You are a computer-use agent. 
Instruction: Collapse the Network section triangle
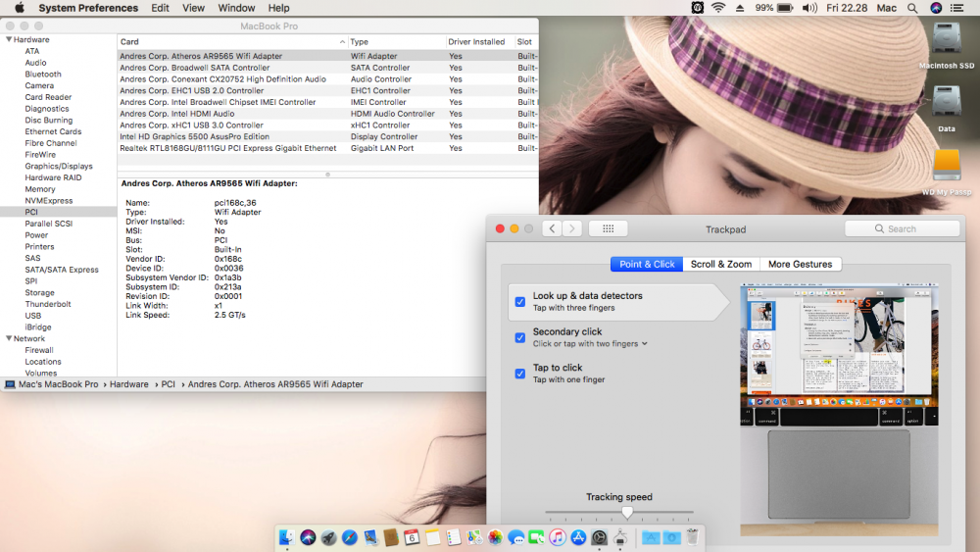click(x=9, y=338)
